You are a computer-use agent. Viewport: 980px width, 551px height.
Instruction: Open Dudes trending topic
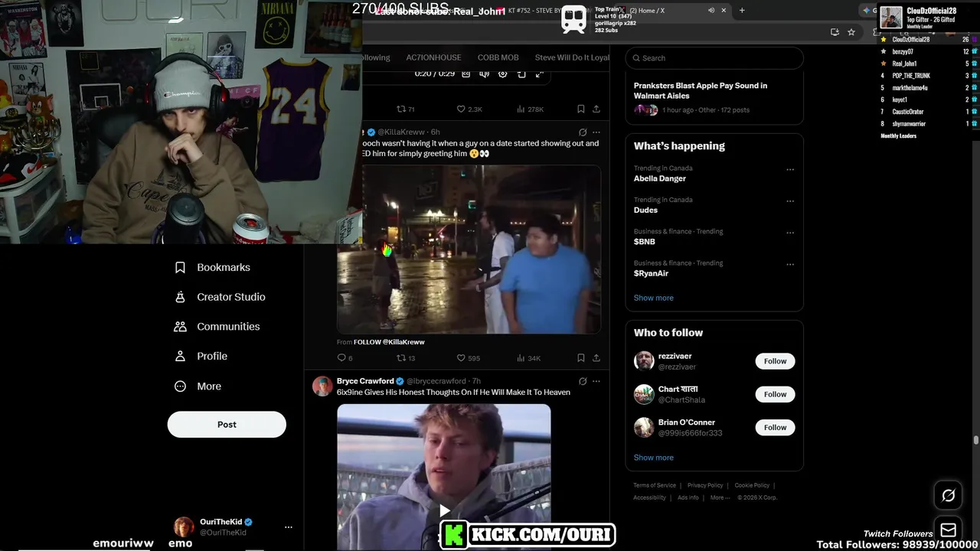[645, 210]
